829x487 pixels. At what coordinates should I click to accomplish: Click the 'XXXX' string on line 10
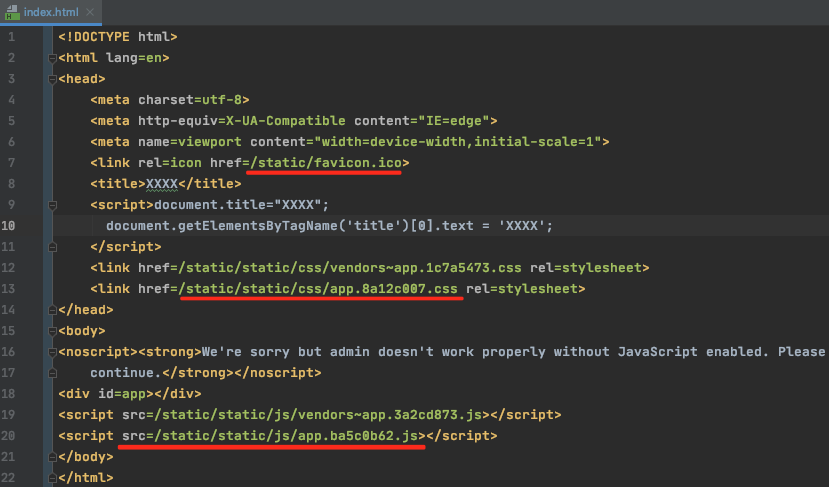point(521,226)
